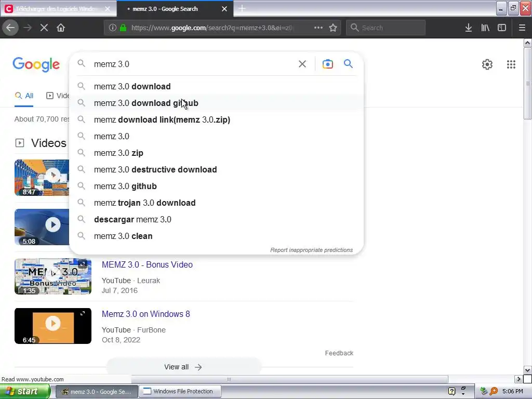
Task: Open Memz 3.0 on Windows 8 link
Action: 145,314
